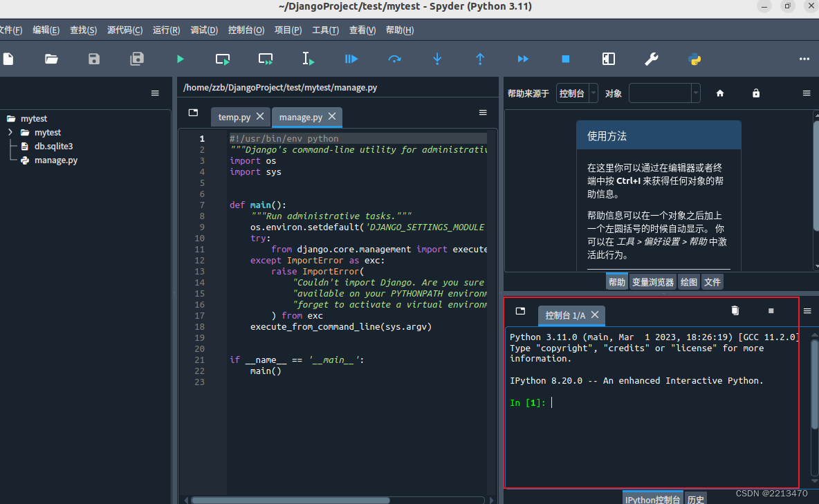The width and height of the screenshot is (819, 504).
Task: Select the IPython控制台 tab
Action: pyautogui.click(x=653, y=499)
